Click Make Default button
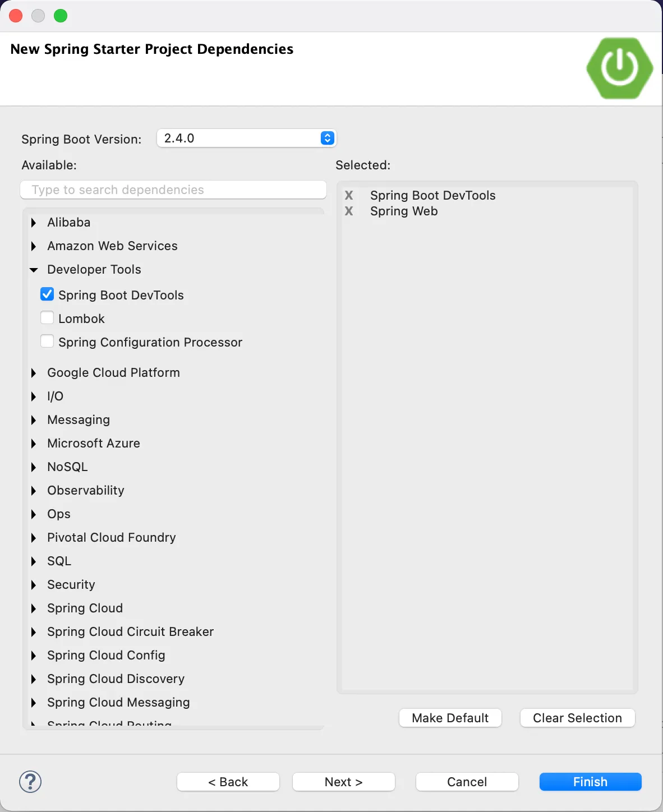The width and height of the screenshot is (663, 812). 450,718
